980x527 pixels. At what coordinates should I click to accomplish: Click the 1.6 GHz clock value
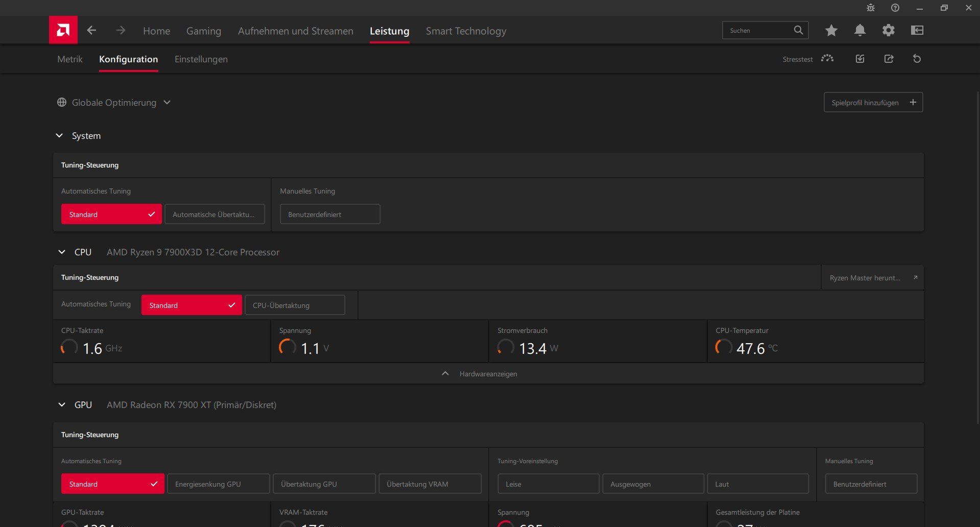coord(102,348)
